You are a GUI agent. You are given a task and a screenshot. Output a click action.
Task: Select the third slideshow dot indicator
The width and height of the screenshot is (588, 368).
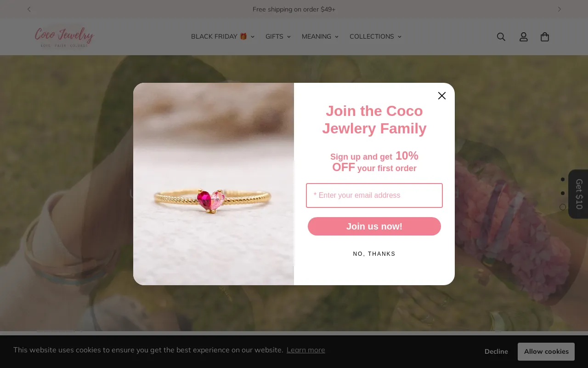coord(563,207)
